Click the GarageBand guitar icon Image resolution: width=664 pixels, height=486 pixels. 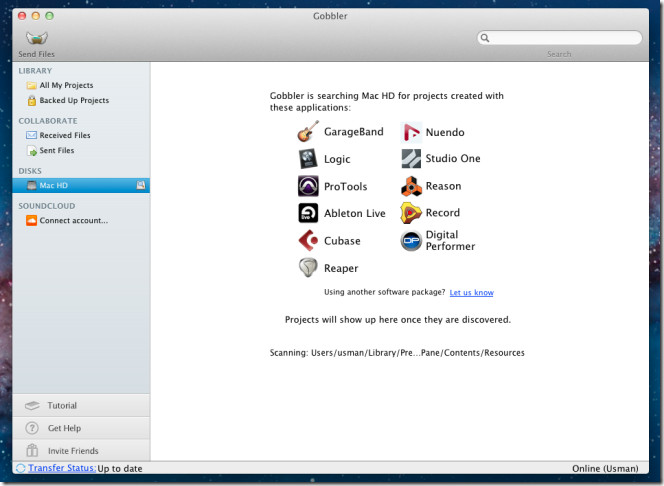tap(308, 132)
